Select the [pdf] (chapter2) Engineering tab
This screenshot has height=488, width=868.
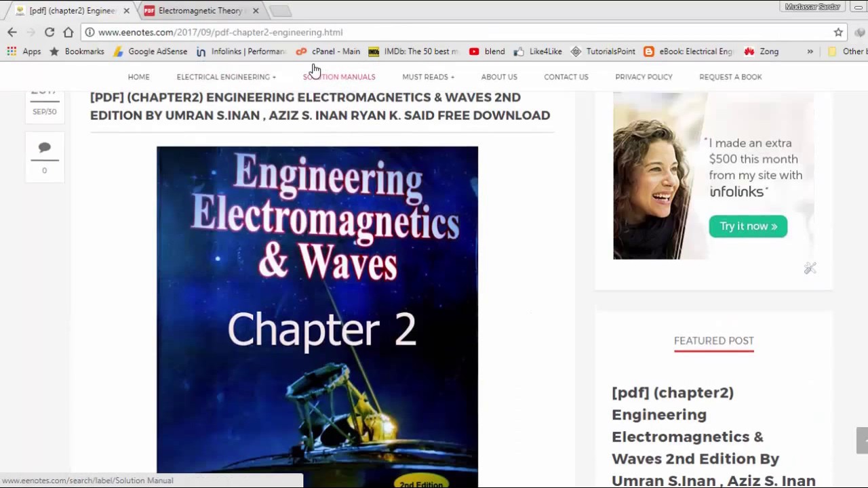coord(72,11)
